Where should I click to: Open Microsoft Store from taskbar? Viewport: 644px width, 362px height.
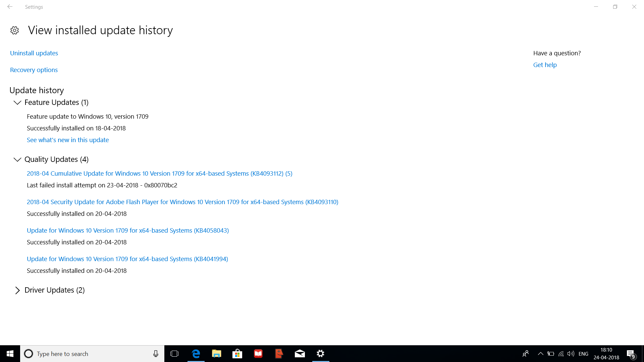coord(237,353)
